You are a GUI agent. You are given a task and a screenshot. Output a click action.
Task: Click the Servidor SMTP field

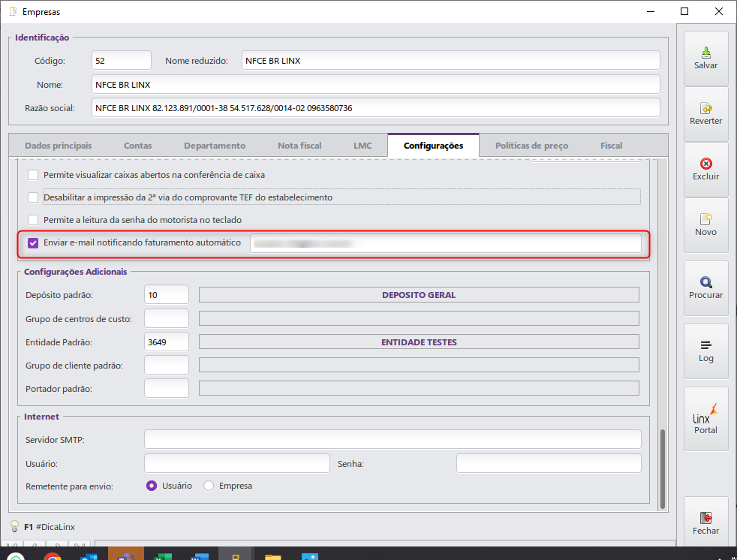[x=393, y=439]
